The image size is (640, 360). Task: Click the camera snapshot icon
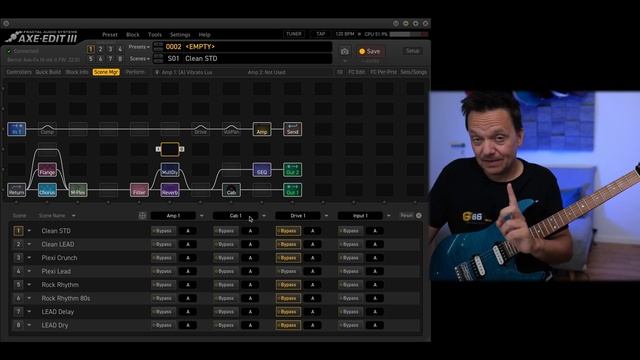344,51
